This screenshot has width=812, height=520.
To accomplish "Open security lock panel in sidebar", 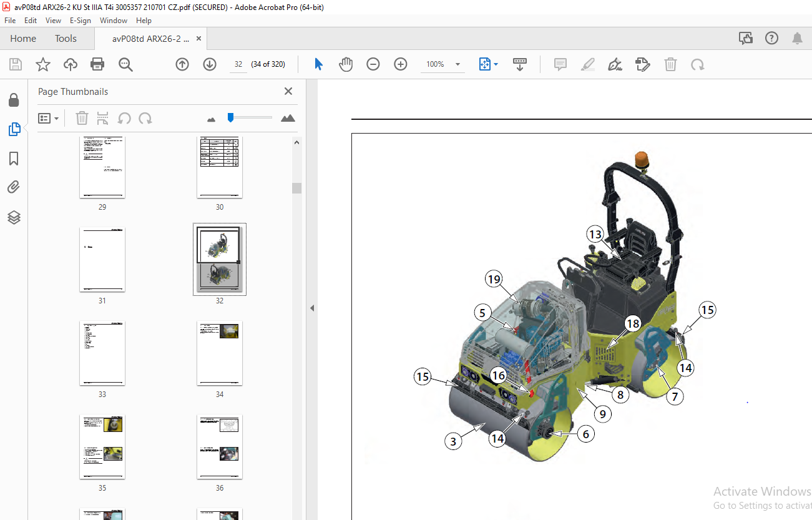I will (x=14, y=101).
